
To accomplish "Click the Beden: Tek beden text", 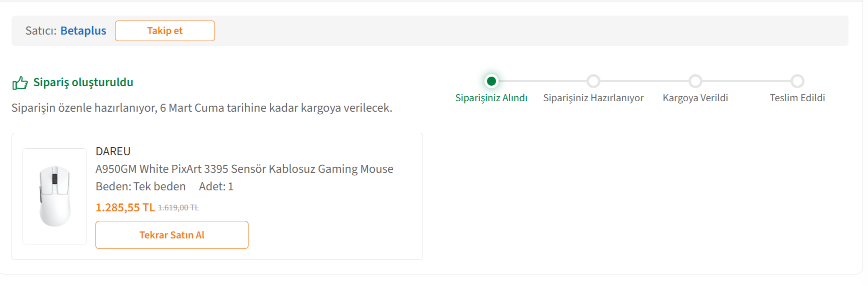I will click(140, 187).
